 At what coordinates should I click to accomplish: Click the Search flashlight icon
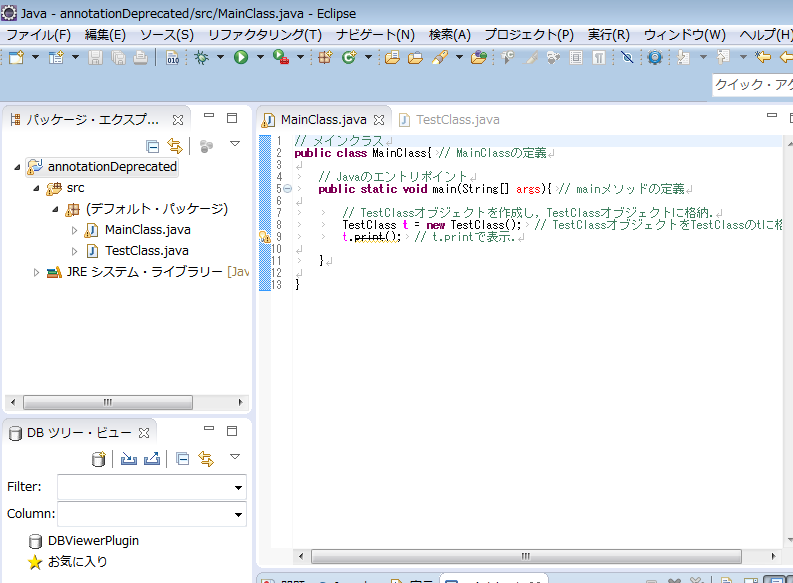439,58
